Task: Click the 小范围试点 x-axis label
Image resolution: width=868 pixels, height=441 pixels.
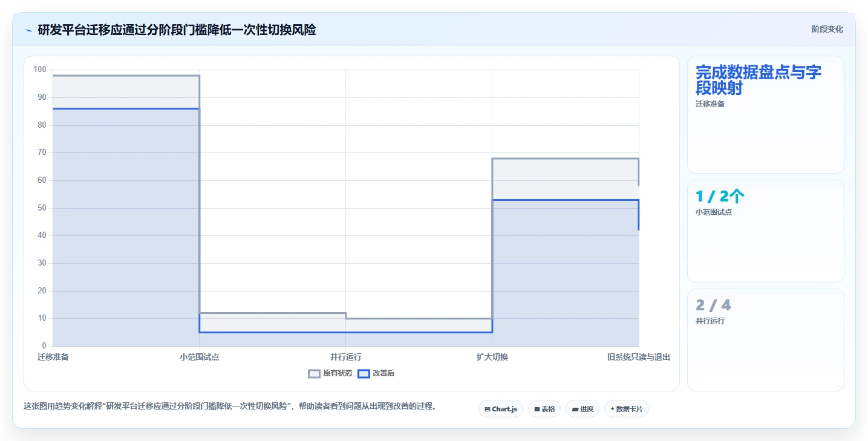Action: [x=200, y=357]
